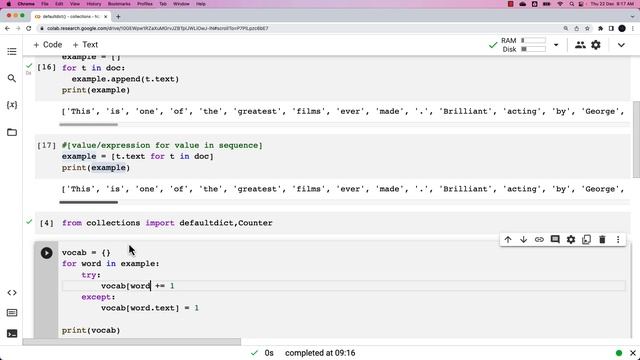640x360 pixels.
Task: Share this page from address bar
Action: coord(576,28)
